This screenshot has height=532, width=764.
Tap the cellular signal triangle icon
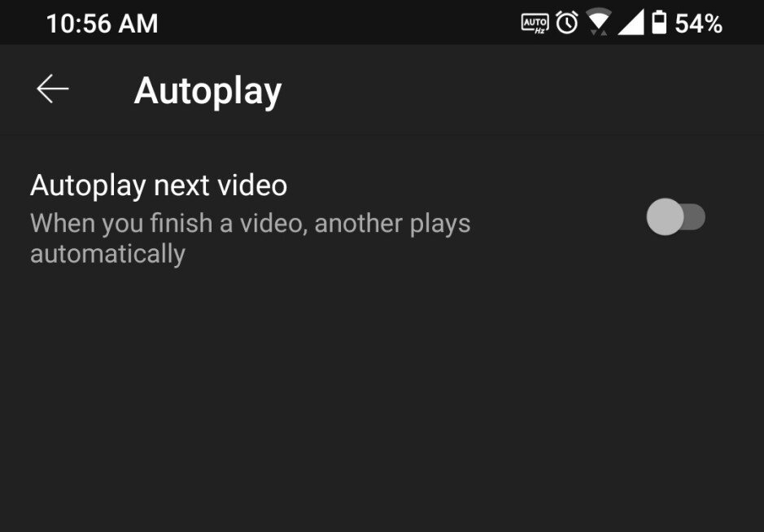tap(631, 23)
